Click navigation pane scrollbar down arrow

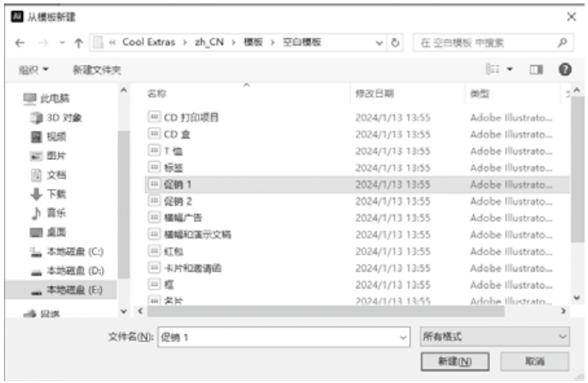tap(124, 311)
